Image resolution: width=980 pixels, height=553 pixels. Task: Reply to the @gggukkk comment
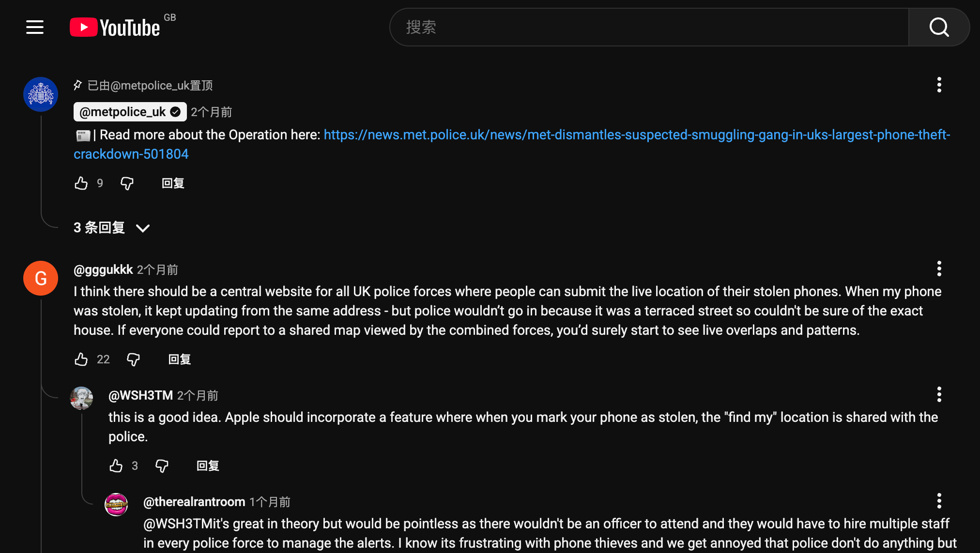coord(180,359)
